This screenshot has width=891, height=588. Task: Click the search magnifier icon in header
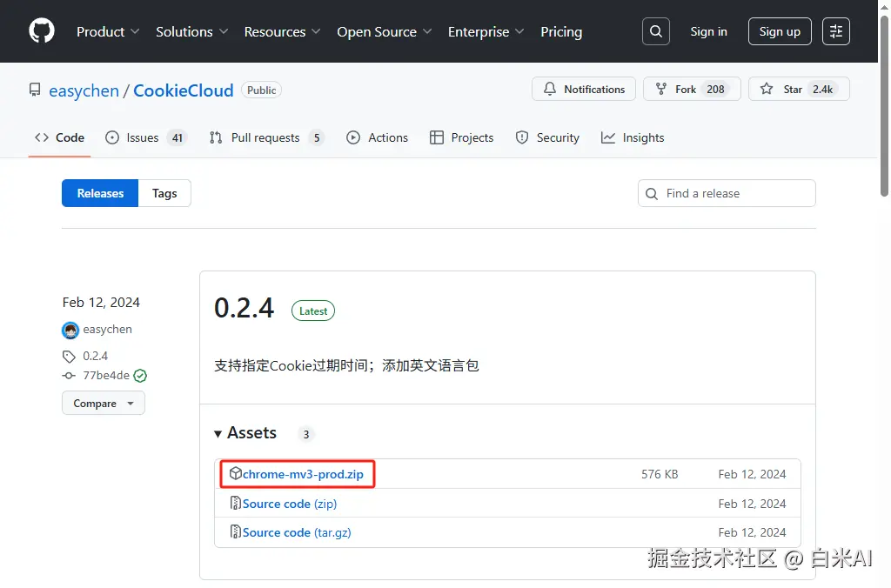(656, 31)
